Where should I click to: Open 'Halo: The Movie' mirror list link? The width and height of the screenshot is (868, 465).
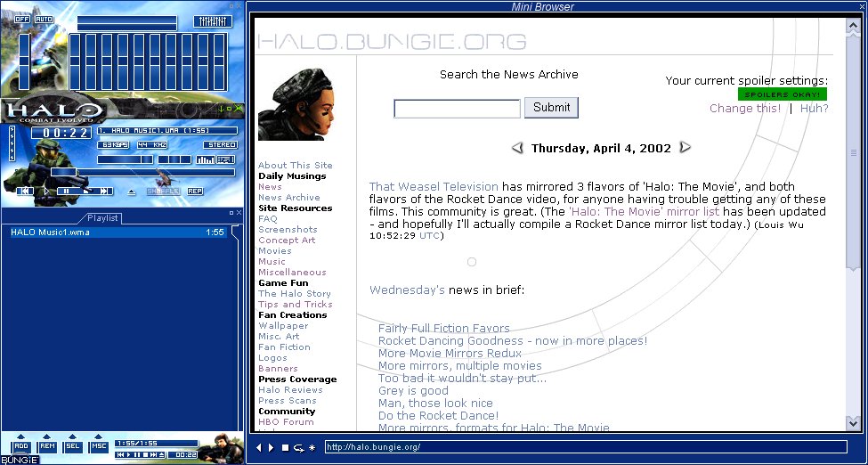pyautogui.click(x=644, y=212)
